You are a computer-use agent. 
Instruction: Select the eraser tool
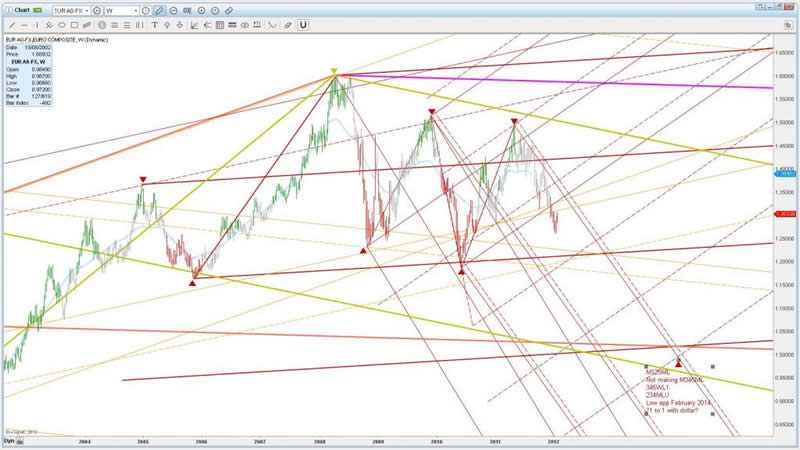[288, 25]
